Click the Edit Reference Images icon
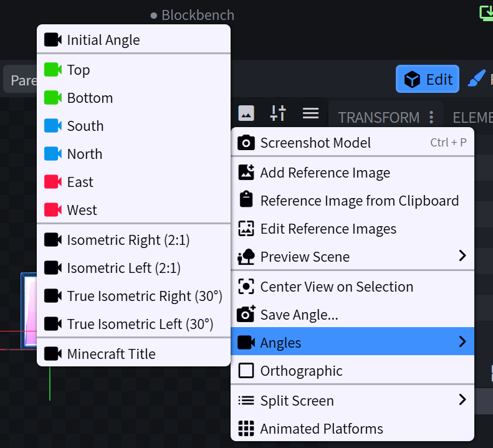This screenshot has height=448, width=493. click(x=246, y=229)
